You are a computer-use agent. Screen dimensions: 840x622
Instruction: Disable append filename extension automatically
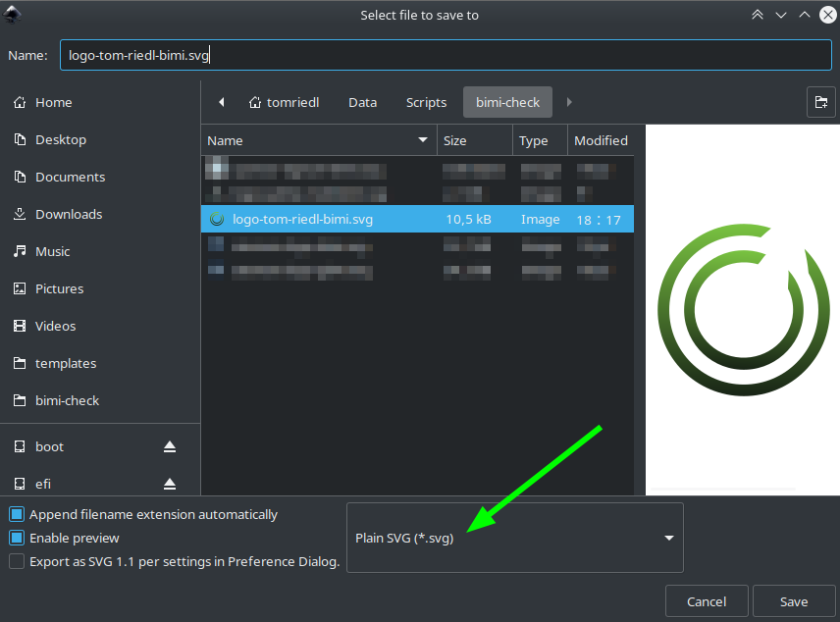(14, 514)
